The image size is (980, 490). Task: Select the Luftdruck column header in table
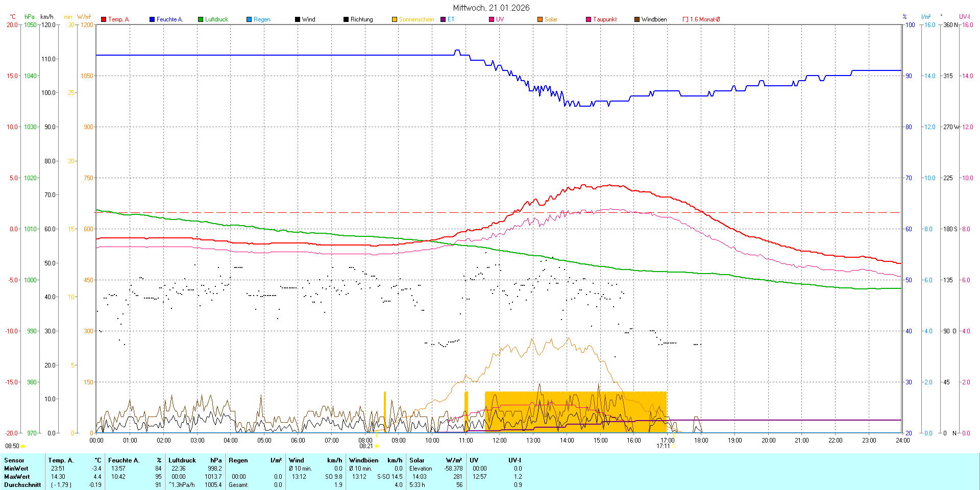pyautogui.click(x=182, y=460)
